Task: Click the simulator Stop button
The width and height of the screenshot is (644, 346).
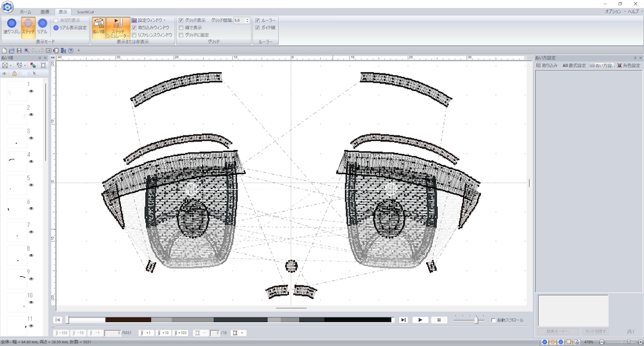Action: 439,320
